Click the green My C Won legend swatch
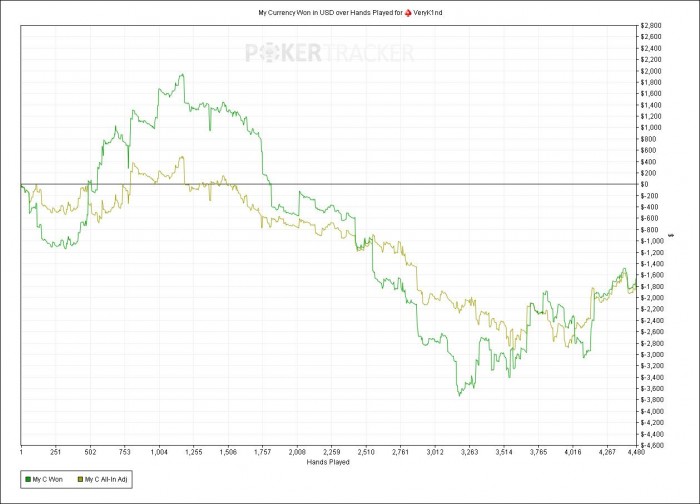Image resolution: width=700 pixels, height=504 pixels. point(29,479)
